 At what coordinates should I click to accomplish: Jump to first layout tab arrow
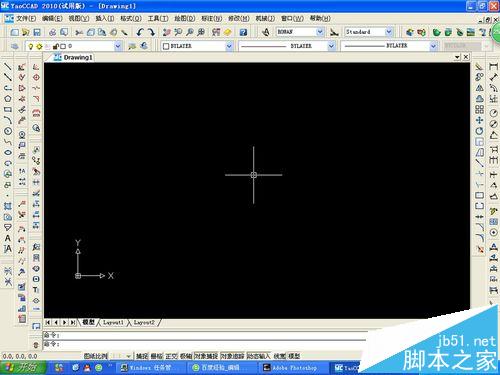tap(48, 322)
